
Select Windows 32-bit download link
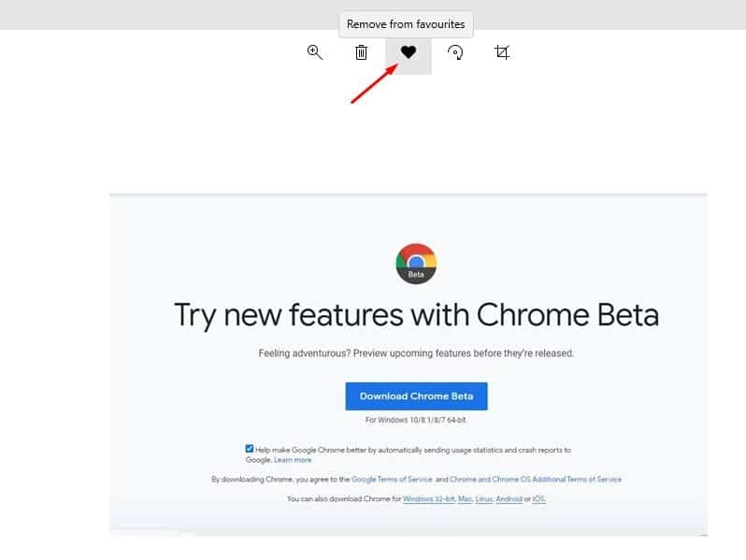(x=429, y=498)
